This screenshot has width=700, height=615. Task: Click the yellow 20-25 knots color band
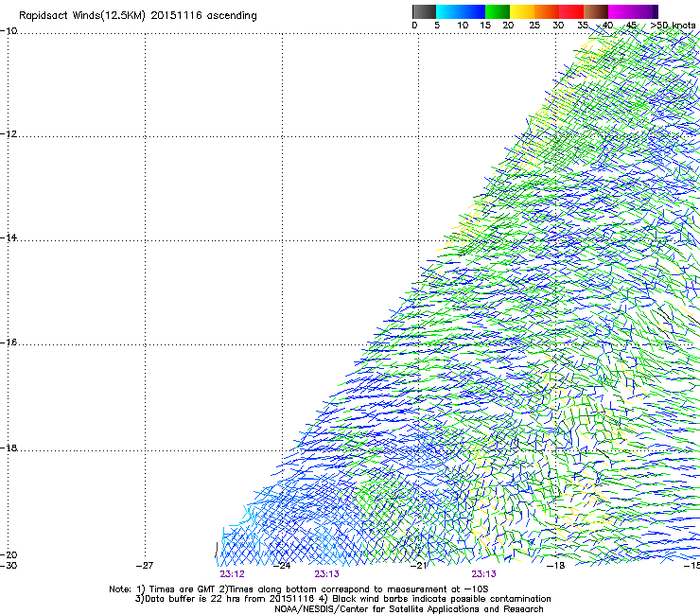pos(522,11)
